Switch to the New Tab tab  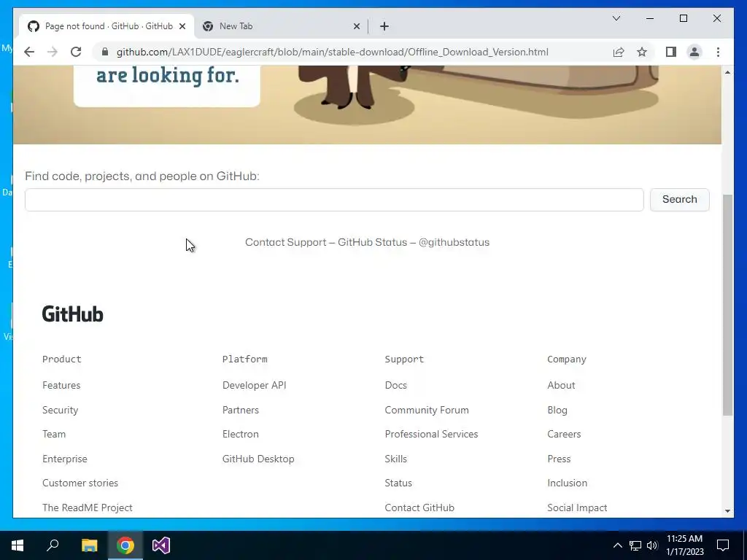281,26
